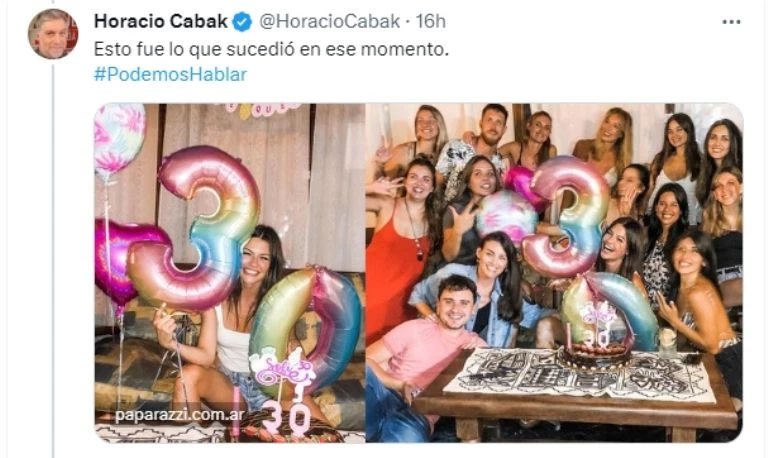Click the birthday cake on the table

pos(596,353)
